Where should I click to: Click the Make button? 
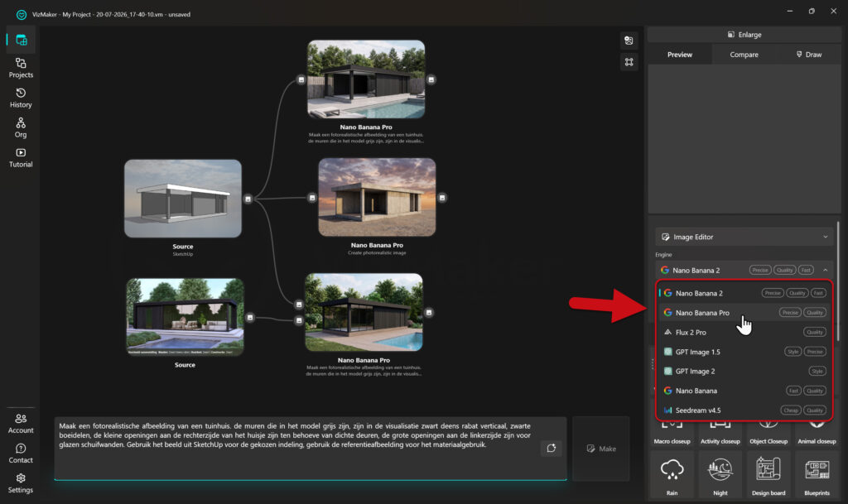click(x=601, y=449)
